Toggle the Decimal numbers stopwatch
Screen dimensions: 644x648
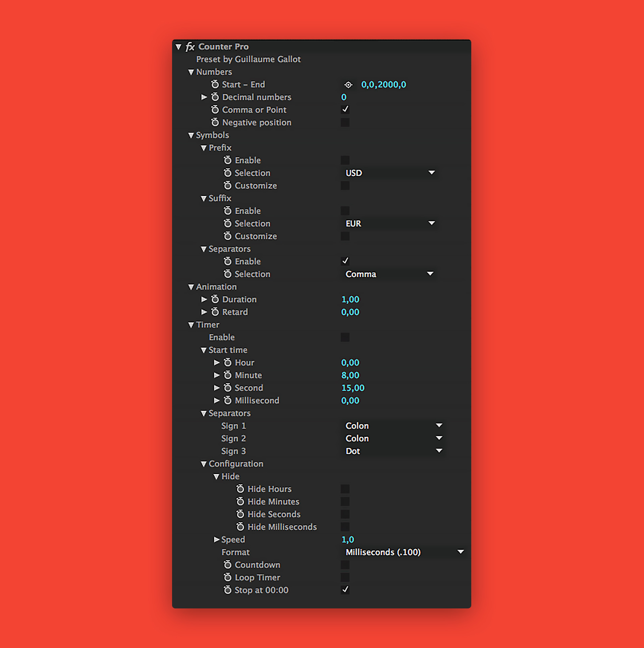(215, 97)
